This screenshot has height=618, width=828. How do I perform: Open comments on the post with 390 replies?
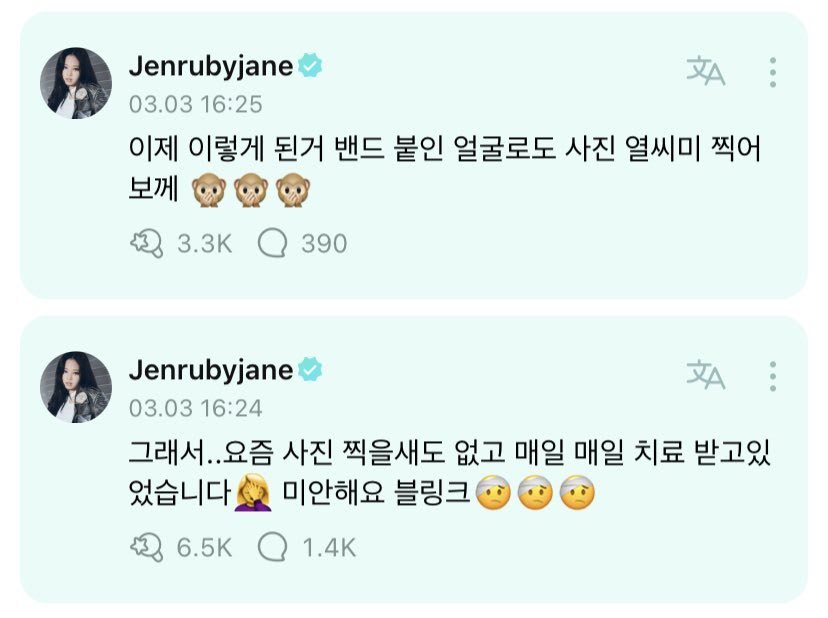272,243
